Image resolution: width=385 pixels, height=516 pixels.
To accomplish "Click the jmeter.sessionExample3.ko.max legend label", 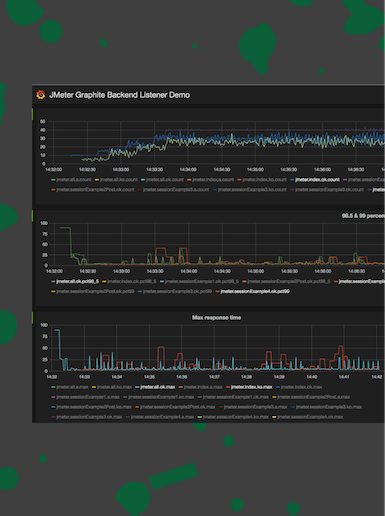I will [329, 407].
